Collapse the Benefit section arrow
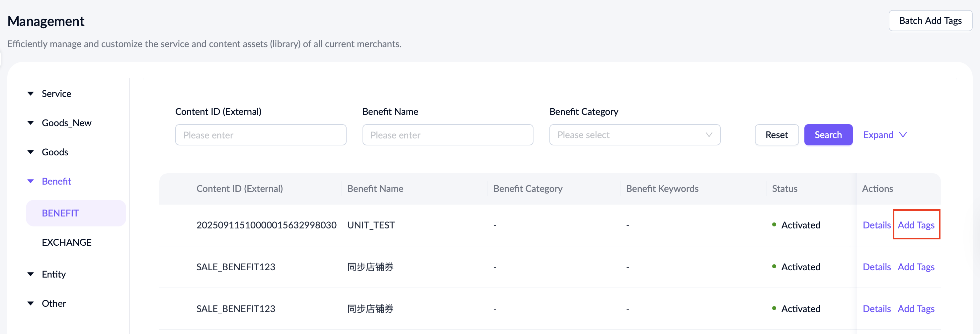This screenshot has width=980, height=334. 31,182
